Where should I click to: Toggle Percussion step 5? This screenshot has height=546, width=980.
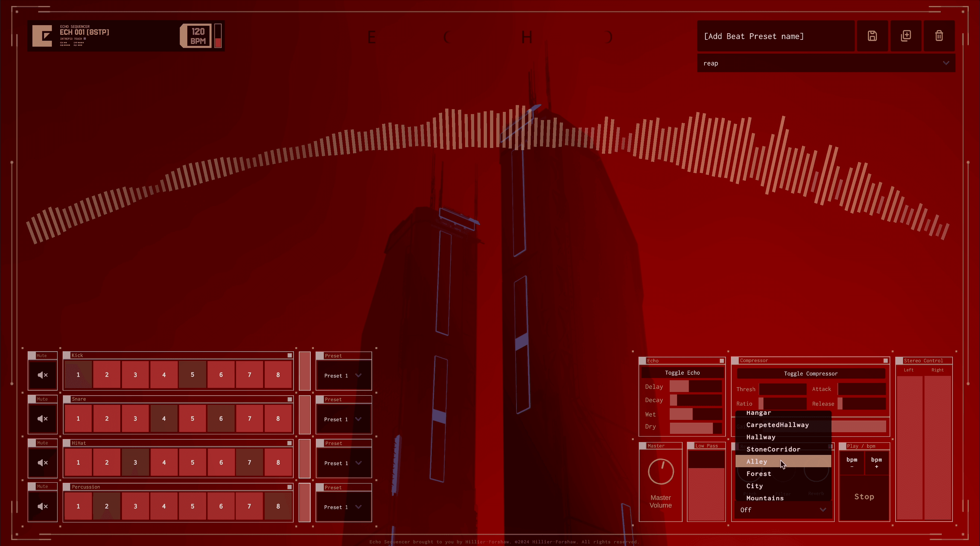click(x=192, y=506)
